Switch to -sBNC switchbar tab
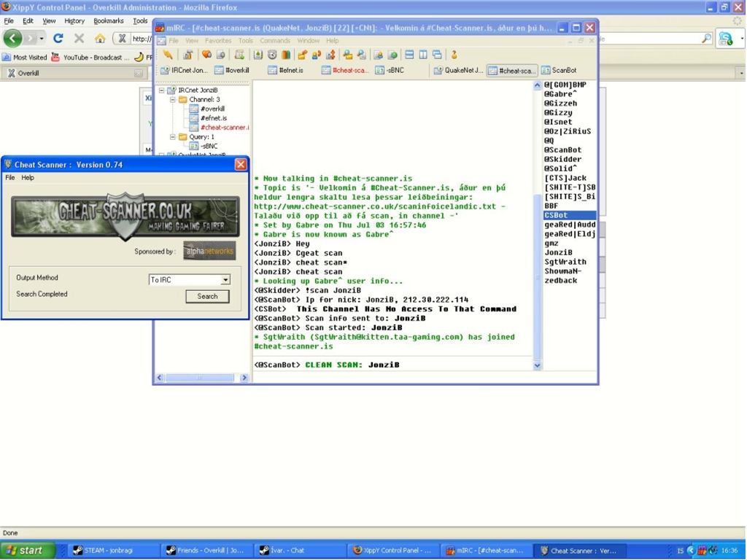The width and height of the screenshot is (747, 560). pyautogui.click(x=390, y=70)
